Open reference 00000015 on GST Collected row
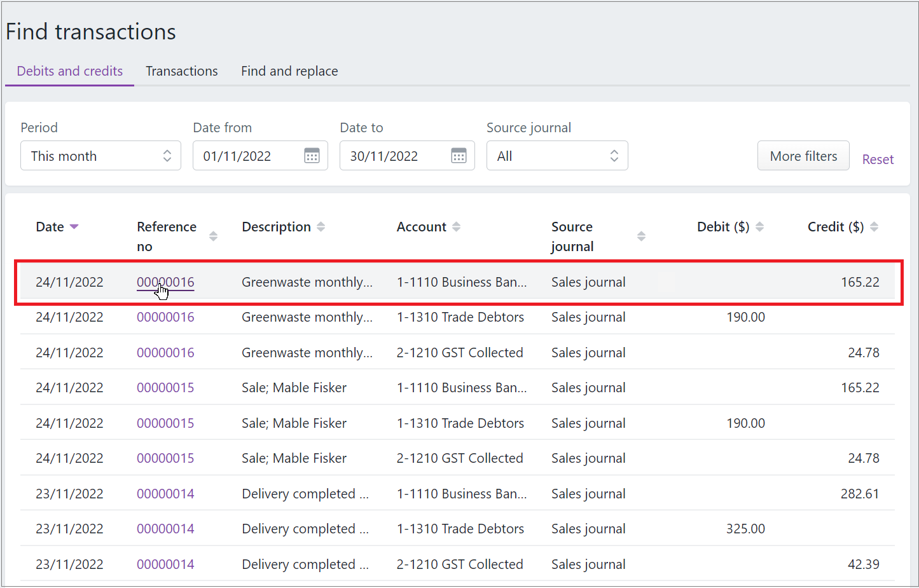 click(165, 458)
